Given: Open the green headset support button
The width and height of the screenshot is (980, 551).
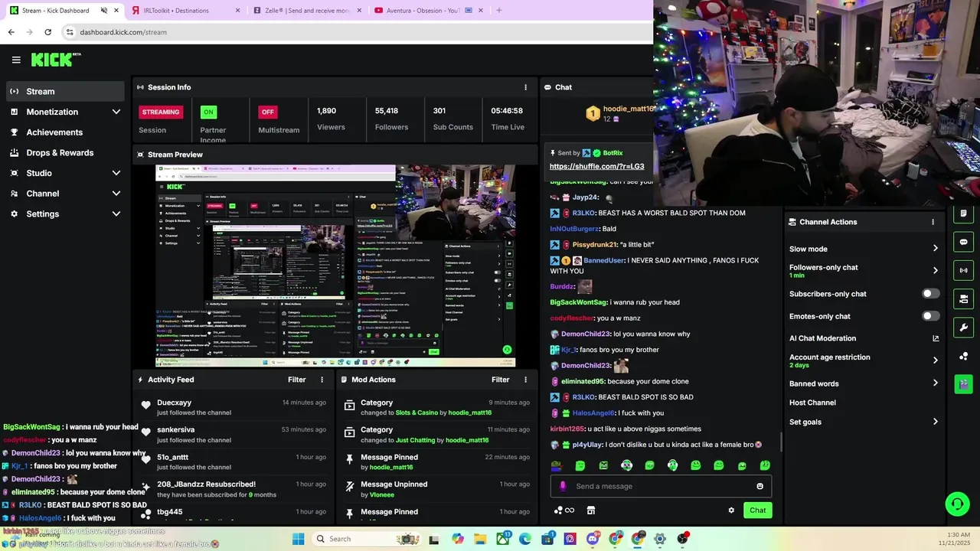Looking at the screenshot, I should (957, 504).
